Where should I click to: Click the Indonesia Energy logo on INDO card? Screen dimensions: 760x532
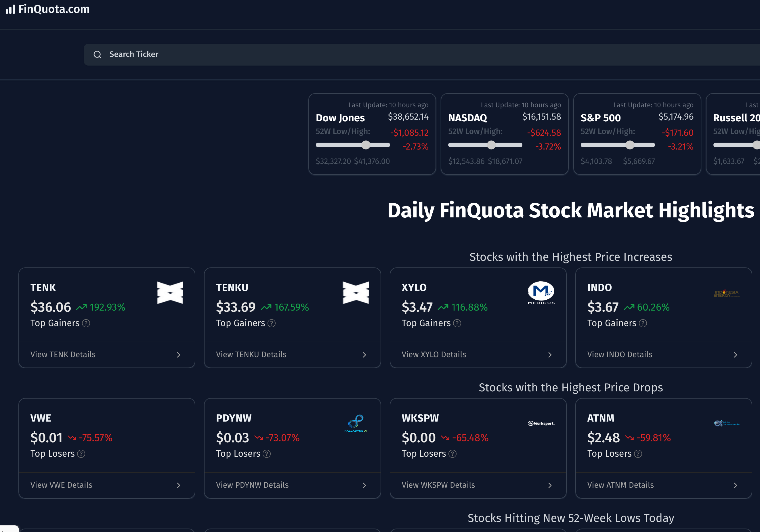726,293
